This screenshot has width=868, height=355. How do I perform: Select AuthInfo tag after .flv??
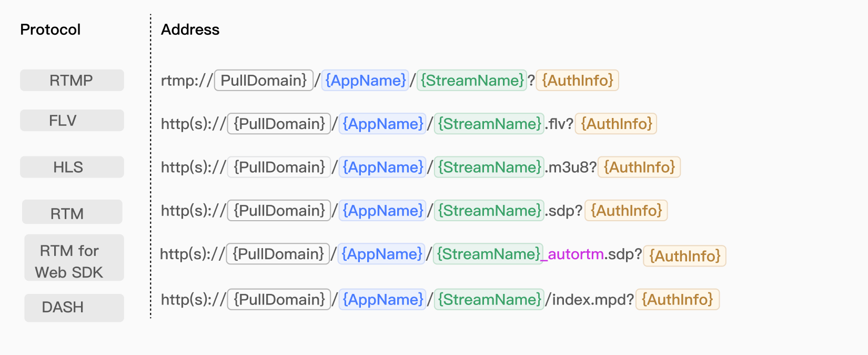616,124
